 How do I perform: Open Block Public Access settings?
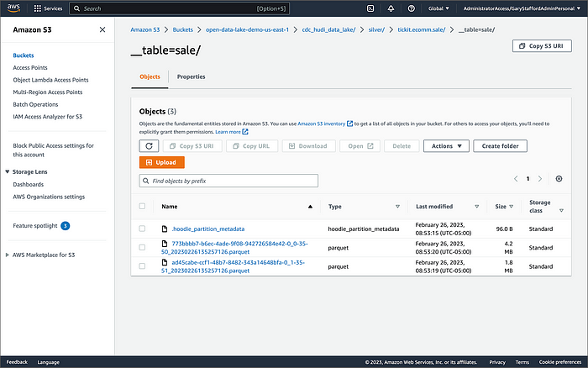coord(53,150)
